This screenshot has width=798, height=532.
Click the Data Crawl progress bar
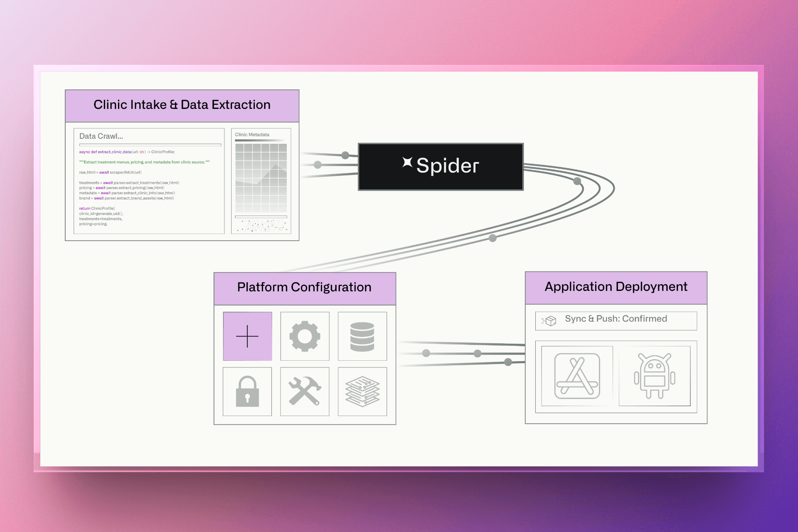(x=150, y=145)
